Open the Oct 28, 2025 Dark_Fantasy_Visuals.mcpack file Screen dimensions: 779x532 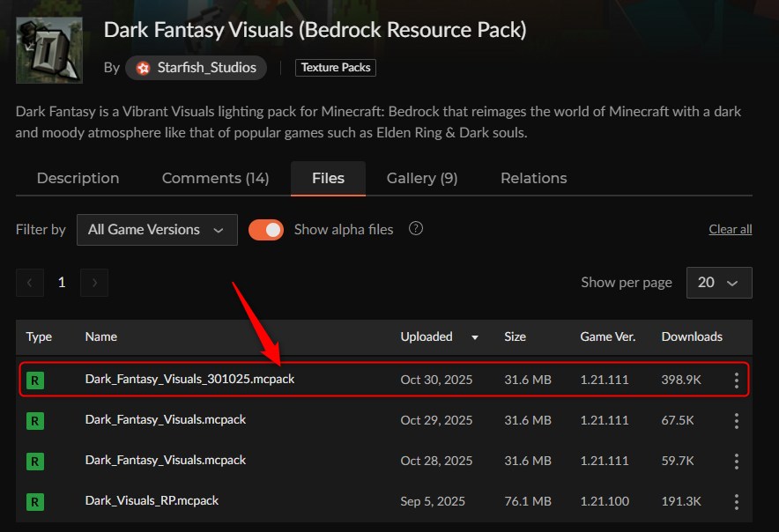[166, 461]
